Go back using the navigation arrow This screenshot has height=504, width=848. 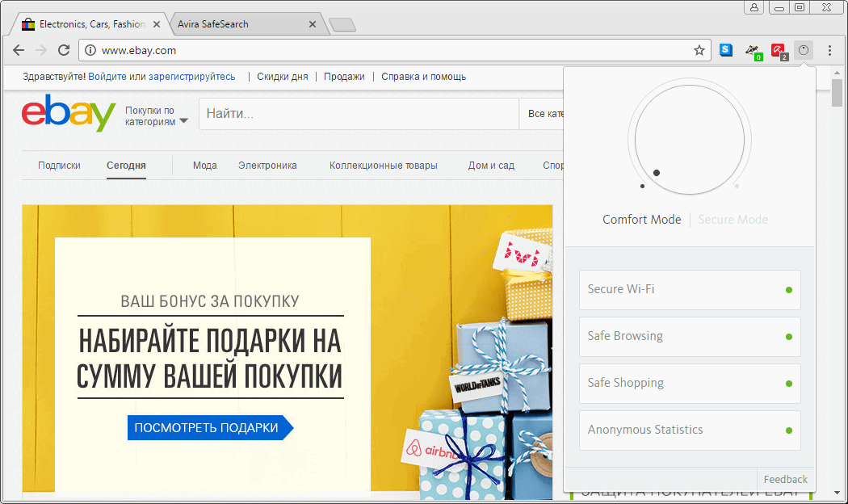click(x=18, y=49)
